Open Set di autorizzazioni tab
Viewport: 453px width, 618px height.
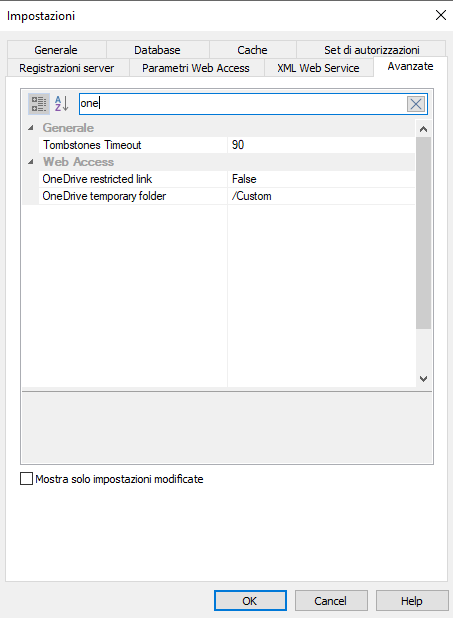coord(371,50)
